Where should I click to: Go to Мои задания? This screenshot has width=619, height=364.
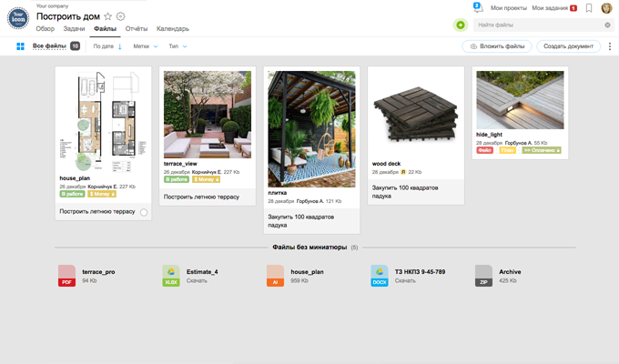(550, 8)
